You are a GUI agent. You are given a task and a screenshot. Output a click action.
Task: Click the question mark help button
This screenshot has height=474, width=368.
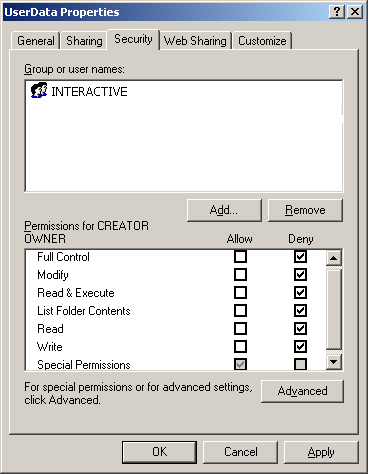coord(337,12)
